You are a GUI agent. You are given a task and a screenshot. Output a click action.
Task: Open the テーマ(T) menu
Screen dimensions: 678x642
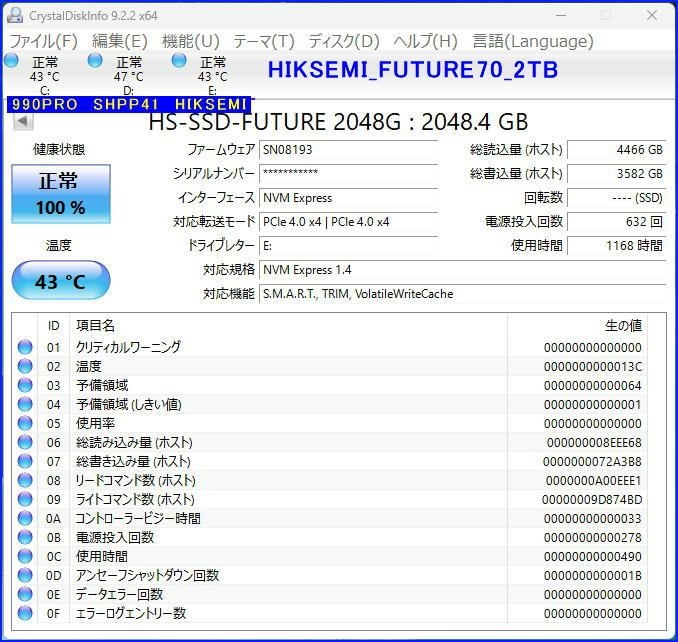pos(264,42)
